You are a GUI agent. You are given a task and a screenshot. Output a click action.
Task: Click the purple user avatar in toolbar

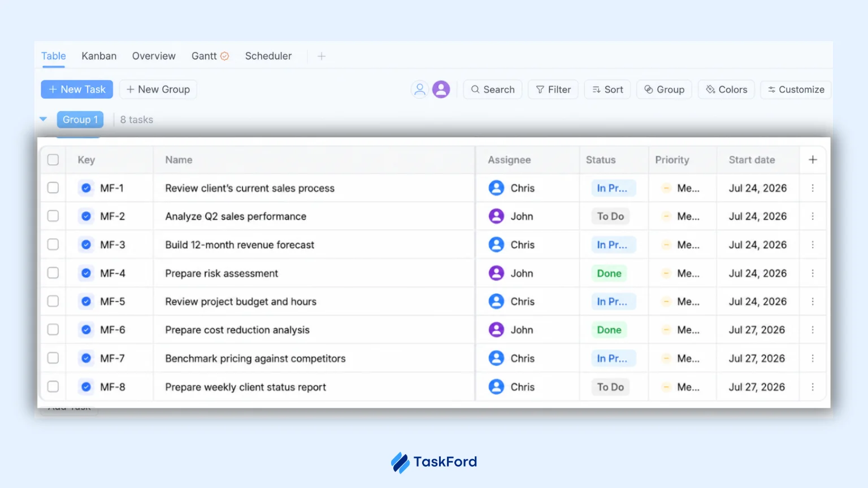point(441,89)
